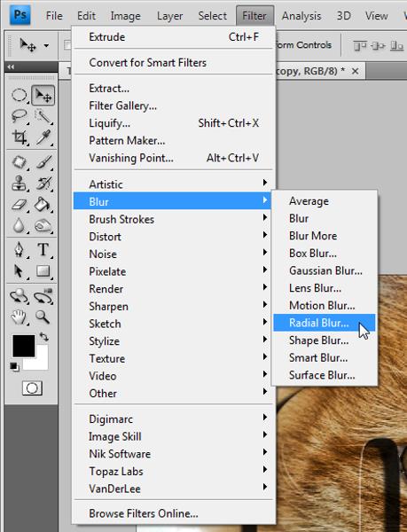Select the Hand tool

click(19, 317)
